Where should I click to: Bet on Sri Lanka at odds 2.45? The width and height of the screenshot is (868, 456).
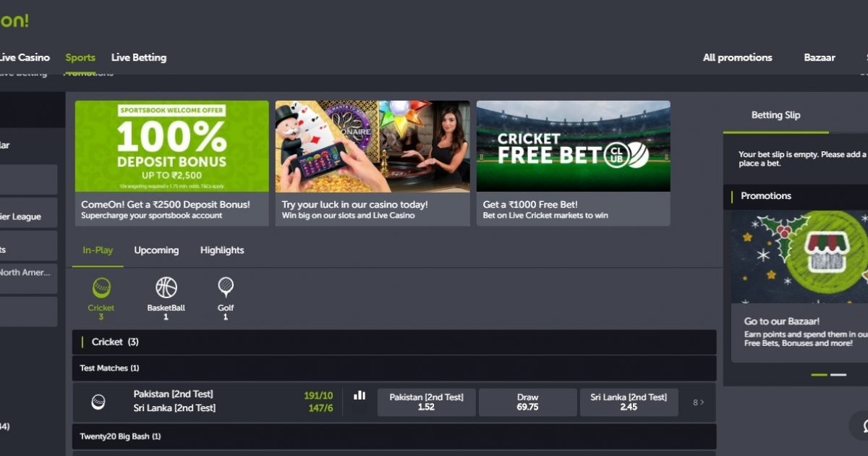pyautogui.click(x=629, y=402)
